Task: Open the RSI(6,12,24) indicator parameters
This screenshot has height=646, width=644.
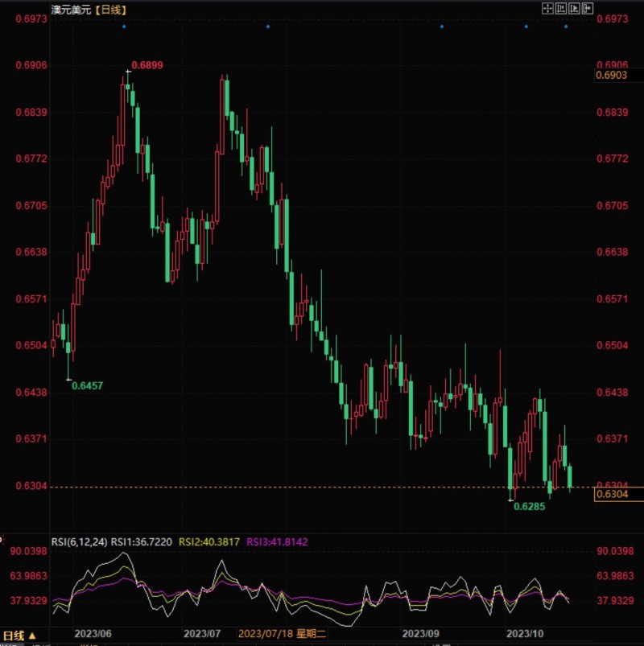Action: [79, 541]
